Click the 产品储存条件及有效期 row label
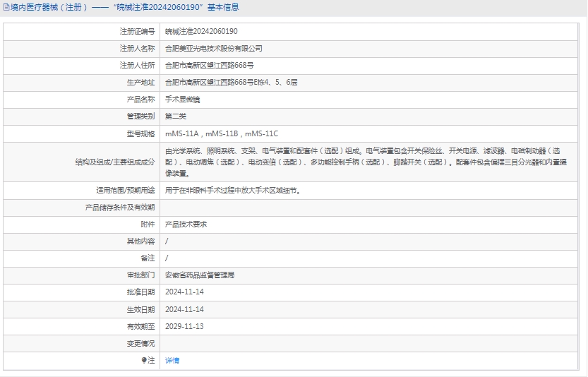588x377 pixels. [119, 207]
